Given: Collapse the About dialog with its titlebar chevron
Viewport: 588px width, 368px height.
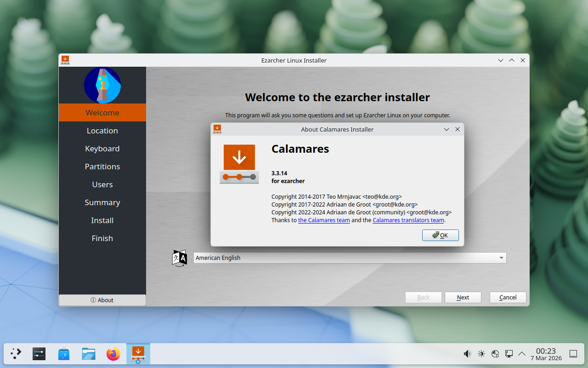Looking at the screenshot, I should click(x=447, y=129).
